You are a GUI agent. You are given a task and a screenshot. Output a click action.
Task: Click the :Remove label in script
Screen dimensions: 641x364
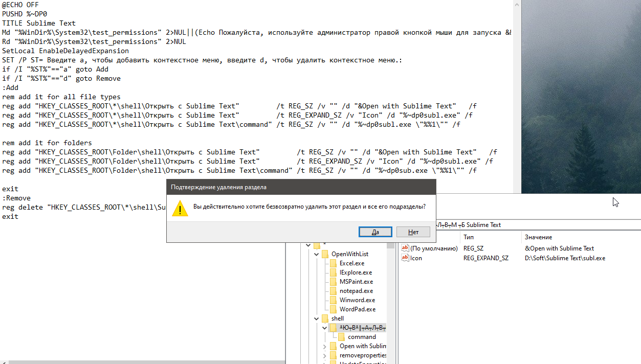pos(16,198)
